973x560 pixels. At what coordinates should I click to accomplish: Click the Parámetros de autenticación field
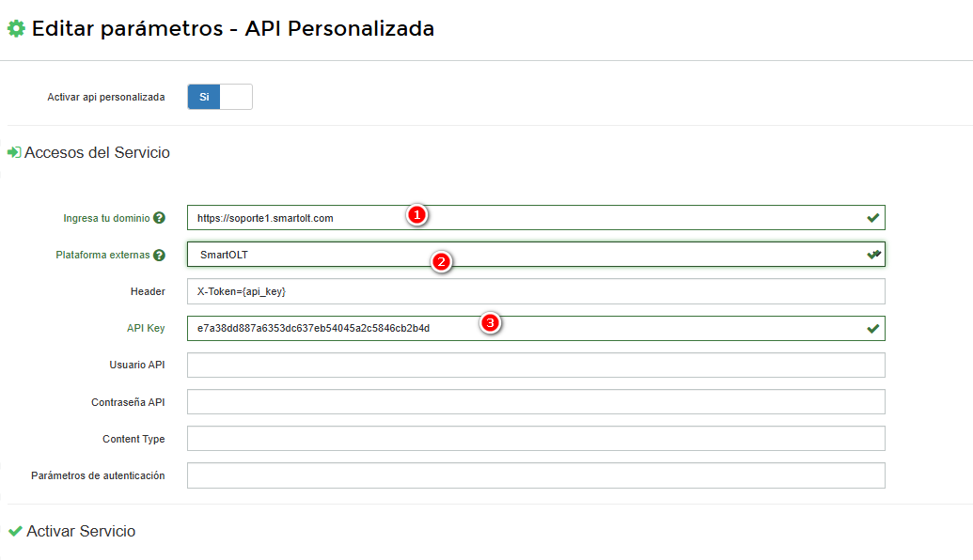tap(536, 475)
